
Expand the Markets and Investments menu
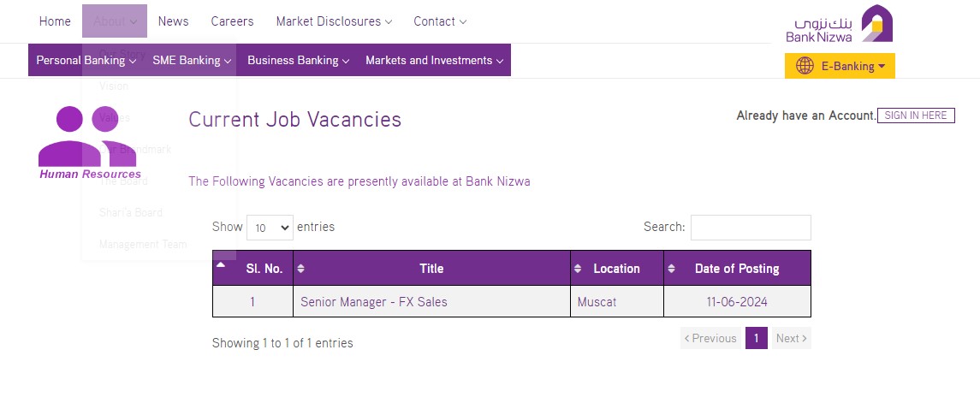[435, 61]
